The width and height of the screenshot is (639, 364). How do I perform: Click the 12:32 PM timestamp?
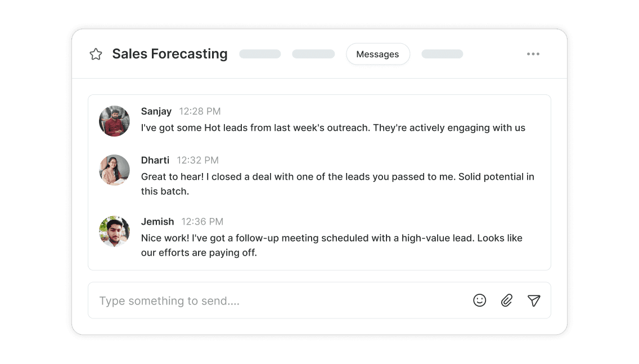pyautogui.click(x=197, y=160)
